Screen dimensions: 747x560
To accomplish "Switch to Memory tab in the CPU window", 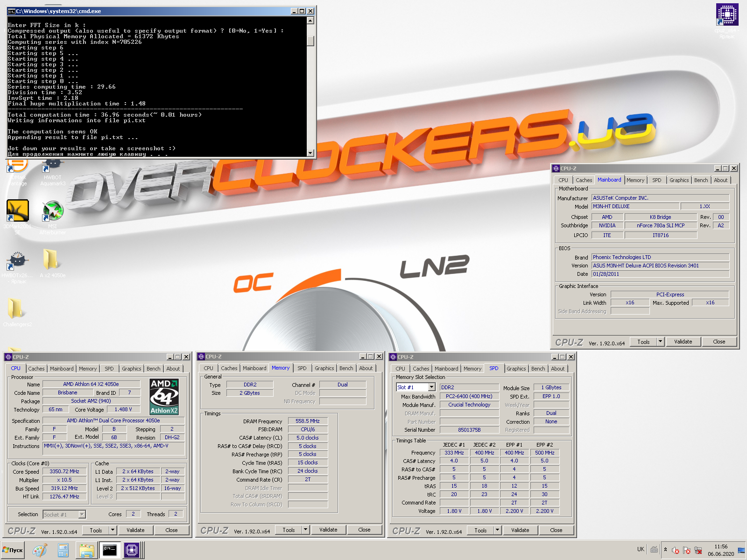I will point(88,369).
